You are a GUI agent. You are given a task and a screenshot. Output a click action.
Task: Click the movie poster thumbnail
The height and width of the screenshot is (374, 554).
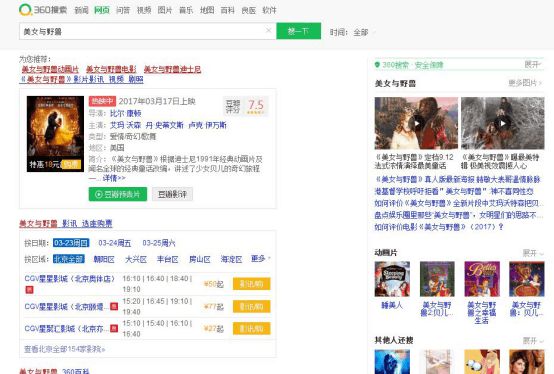tap(55, 134)
